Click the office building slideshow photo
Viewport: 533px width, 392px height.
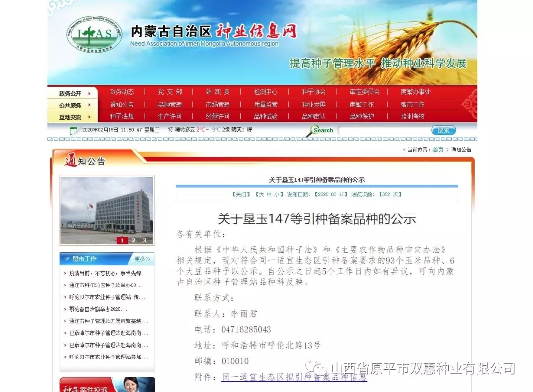click(x=107, y=207)
